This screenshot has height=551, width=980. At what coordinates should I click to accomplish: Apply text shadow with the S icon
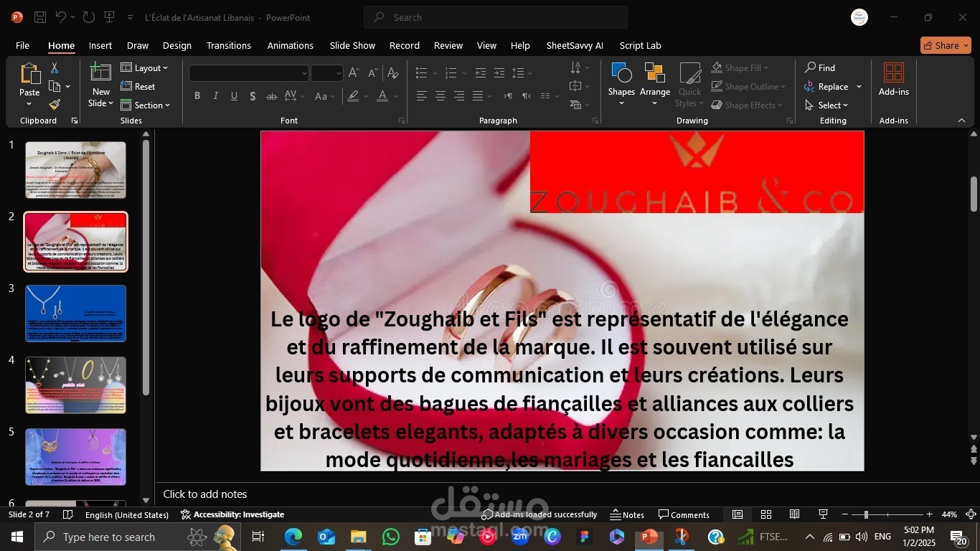pos(253,96)
